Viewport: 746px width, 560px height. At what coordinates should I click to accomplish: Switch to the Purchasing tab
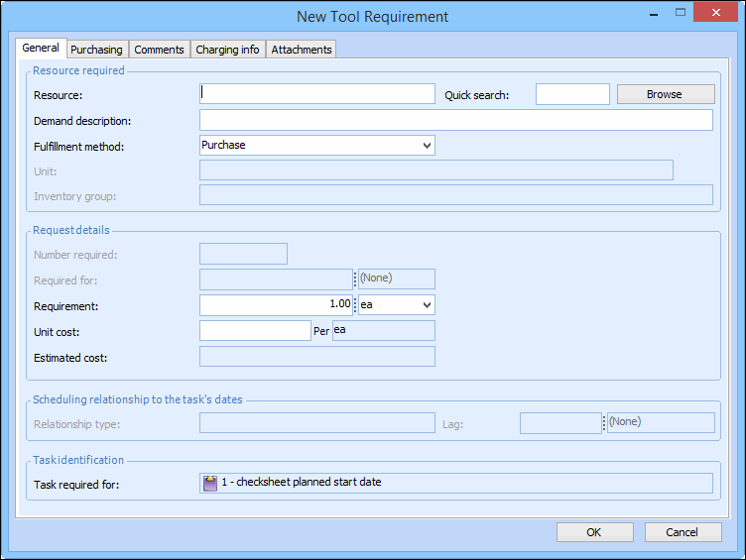coord(96,50)
